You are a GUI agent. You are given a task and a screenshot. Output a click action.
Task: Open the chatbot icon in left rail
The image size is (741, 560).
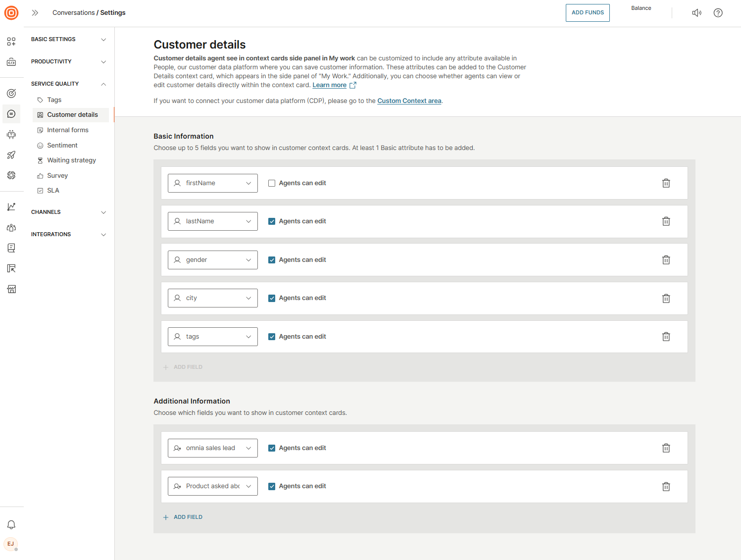click(11, 135)
